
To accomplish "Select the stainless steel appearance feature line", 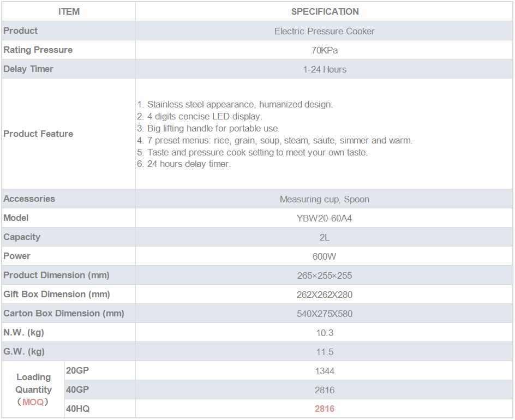I will click(235, 104).
